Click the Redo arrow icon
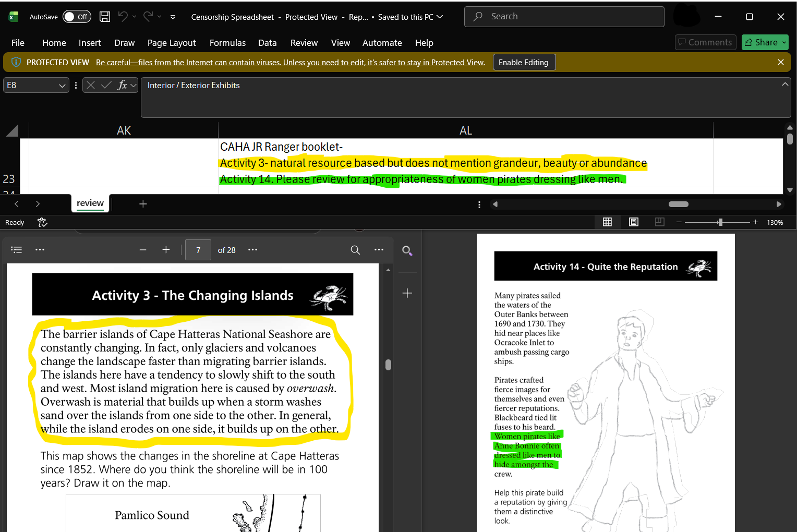 148,17
